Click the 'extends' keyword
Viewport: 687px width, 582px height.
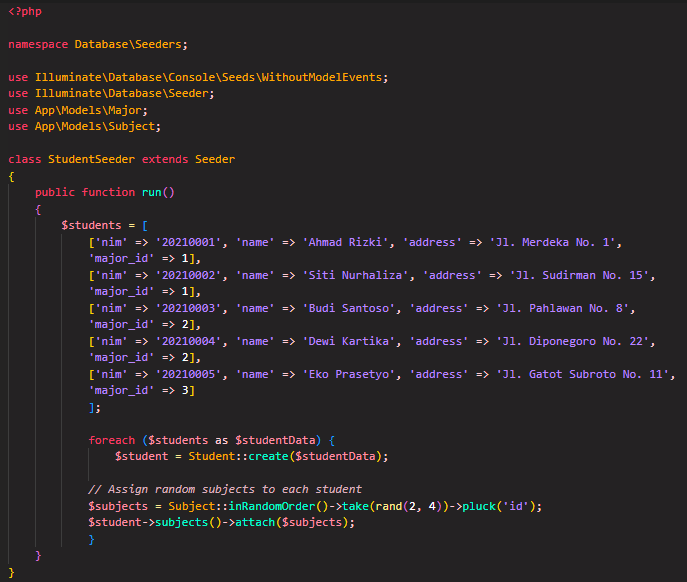tap(165, 159)
